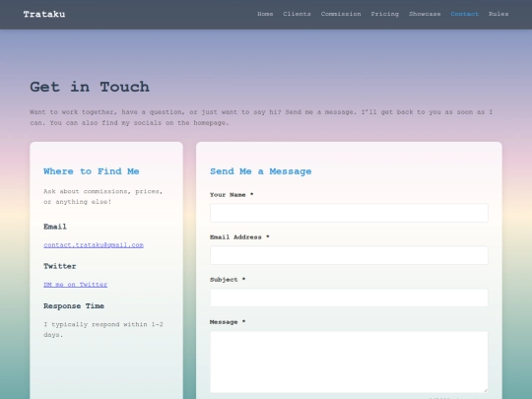Go to the Clients page

tap(297, 14)
